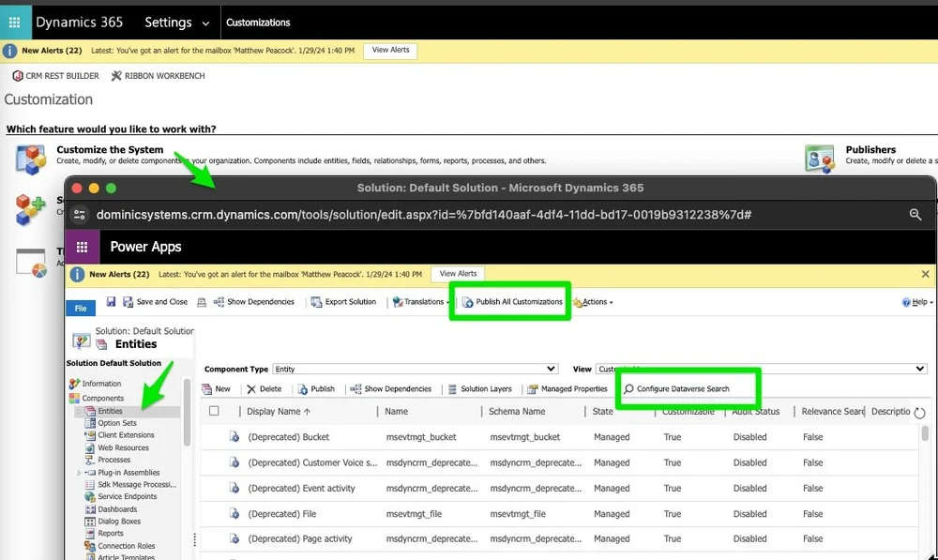Select Service Endpoints in the tree

121,496
